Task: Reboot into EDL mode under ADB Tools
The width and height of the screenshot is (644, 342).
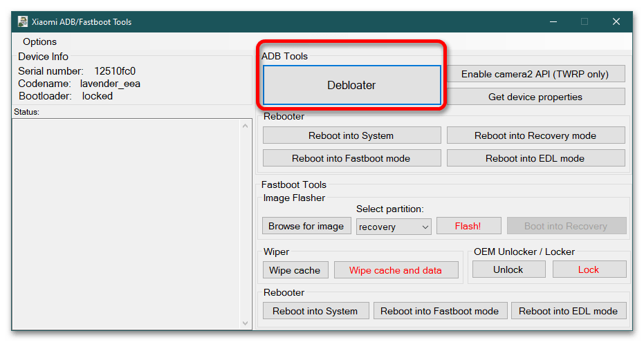Action: 535,158
